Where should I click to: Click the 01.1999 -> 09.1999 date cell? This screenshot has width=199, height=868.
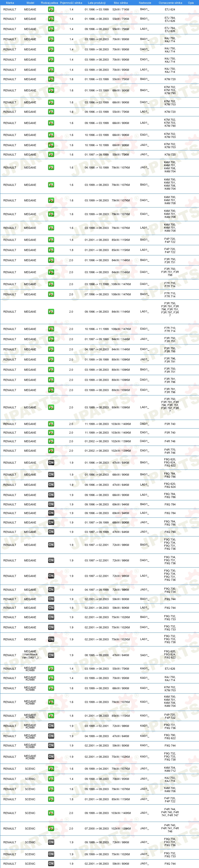pos(97,360)
